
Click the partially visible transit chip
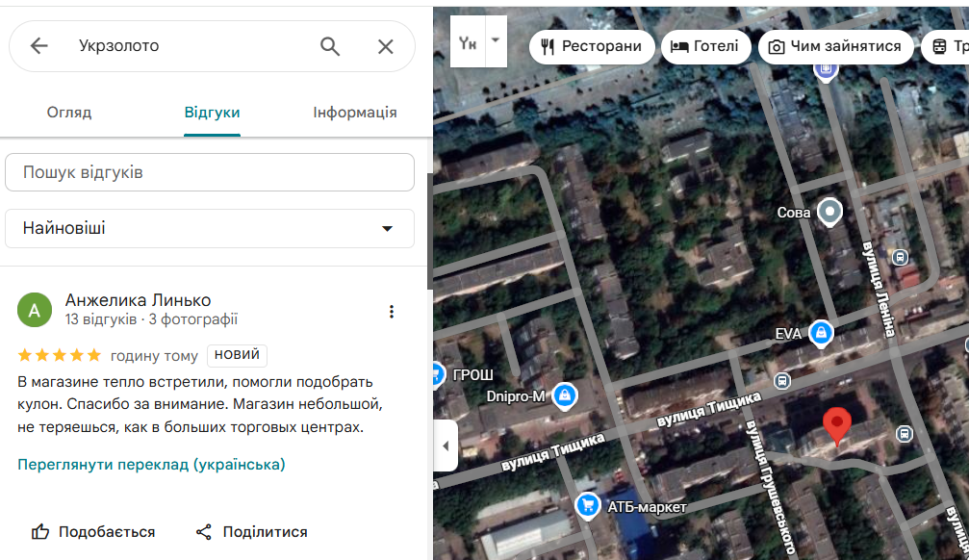click(946, 46)
